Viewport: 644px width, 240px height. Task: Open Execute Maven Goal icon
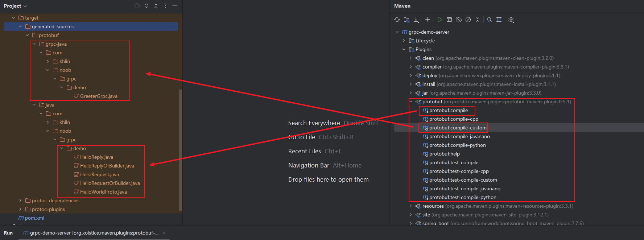449,20
